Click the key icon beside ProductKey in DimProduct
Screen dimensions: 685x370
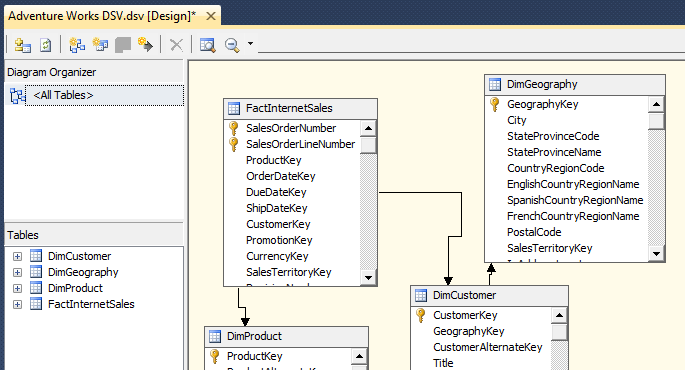click(x=214, y=356)
